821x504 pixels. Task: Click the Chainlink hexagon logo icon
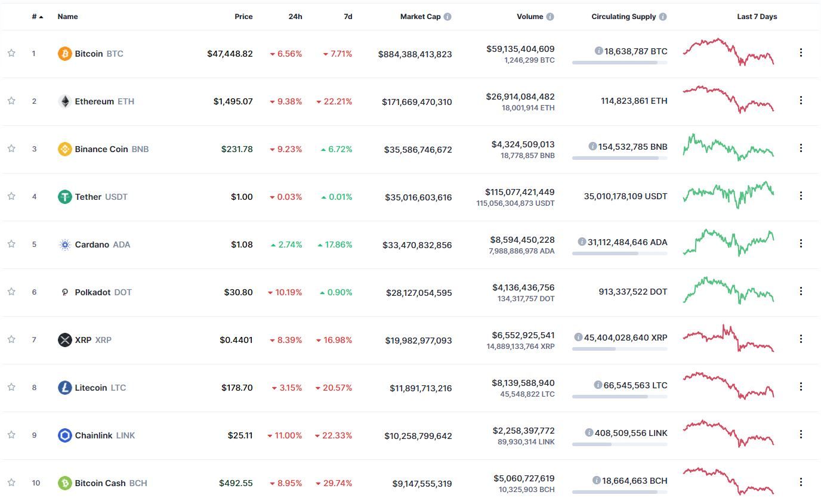(x=64, y=435)
